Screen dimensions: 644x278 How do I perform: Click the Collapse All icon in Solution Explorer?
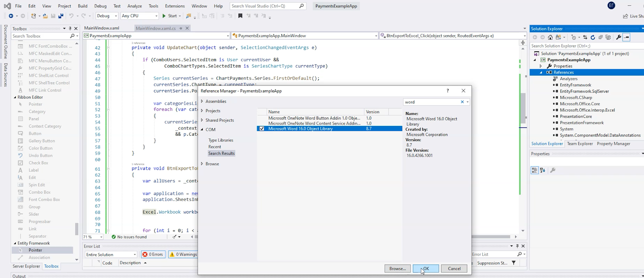(600, 37)
